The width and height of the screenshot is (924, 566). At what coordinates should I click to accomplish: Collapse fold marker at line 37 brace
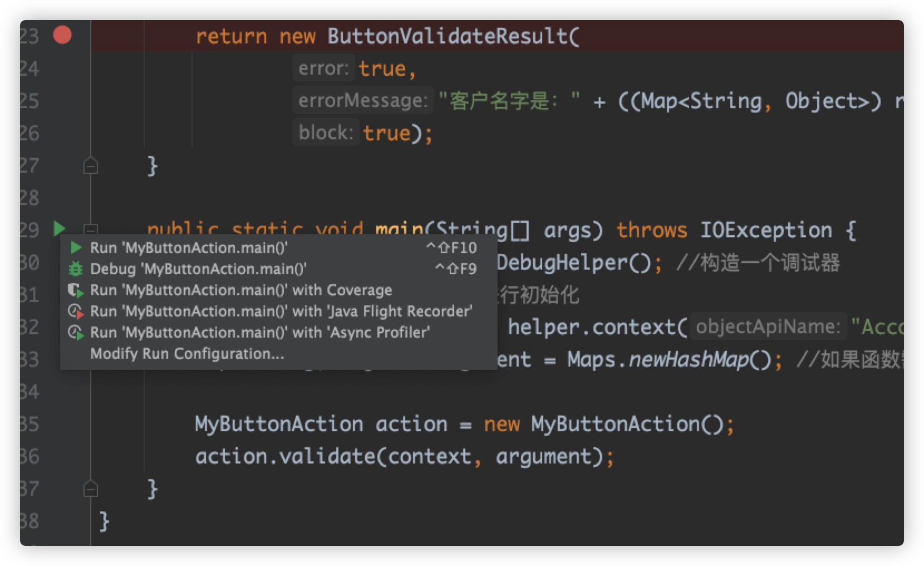point(90,489)
